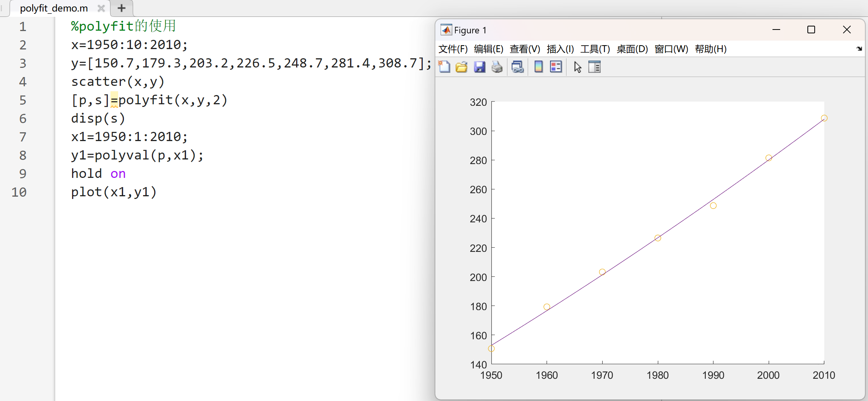The height and width of the screenshot is (401, 868).
Task: Add a new editor tab with plus
Action: (122, 8)
